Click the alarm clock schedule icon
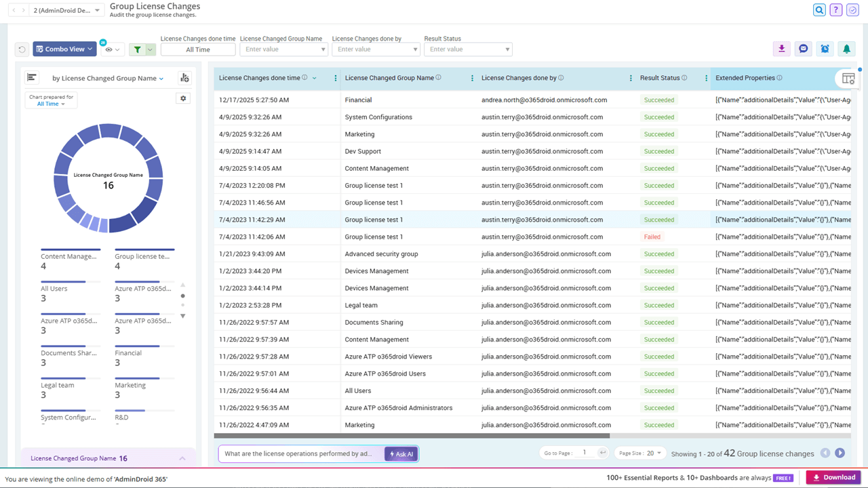Image resolution: width=868 pixels, height=488 pixels. click(x=825, y=49)
